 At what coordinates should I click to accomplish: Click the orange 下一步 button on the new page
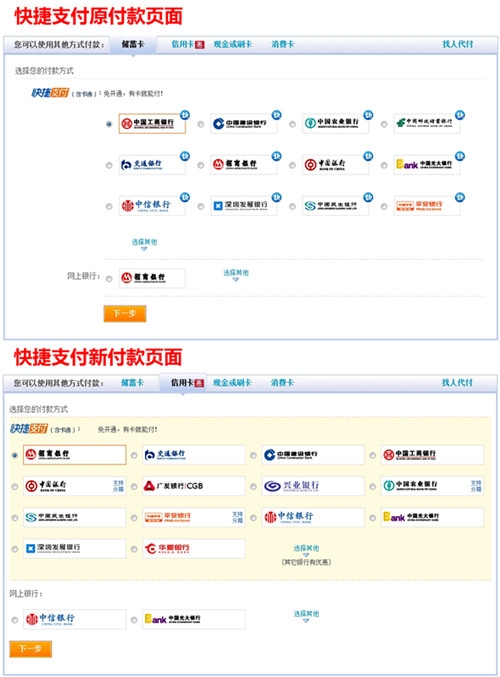click(x=31, y=649)
